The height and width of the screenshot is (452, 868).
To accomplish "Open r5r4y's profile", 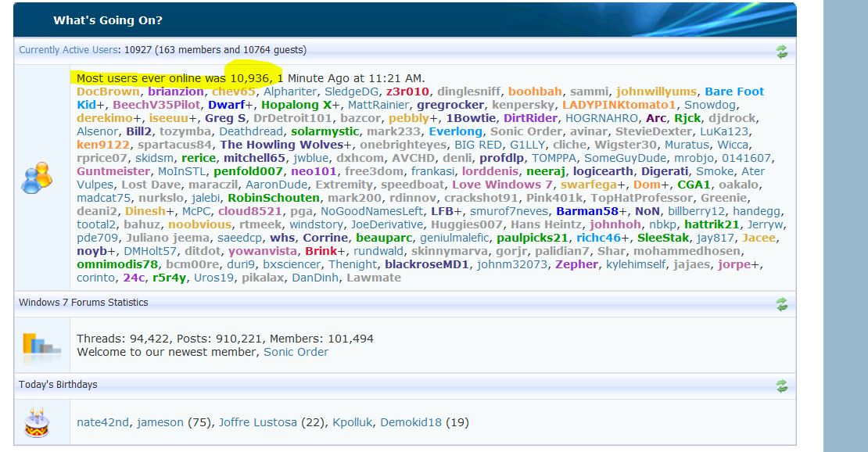I will (170, 278).
